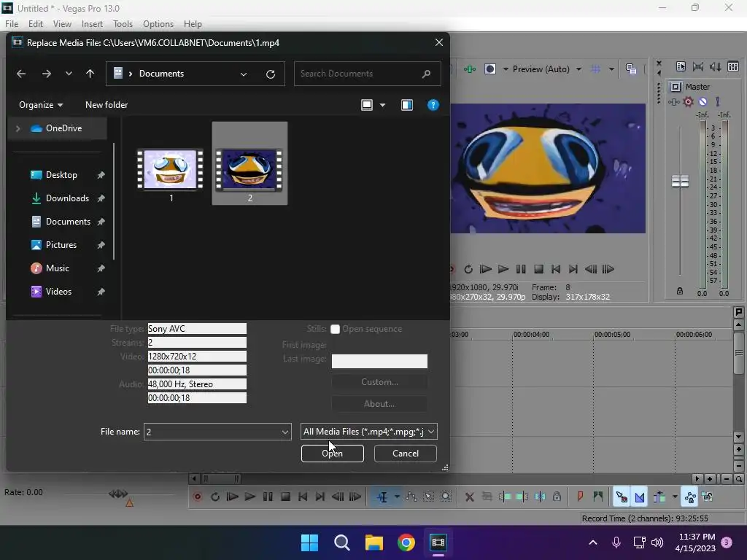Open the Downloads folder in the sidebar
Screen dimensions: 747x560
pos(67,198)
